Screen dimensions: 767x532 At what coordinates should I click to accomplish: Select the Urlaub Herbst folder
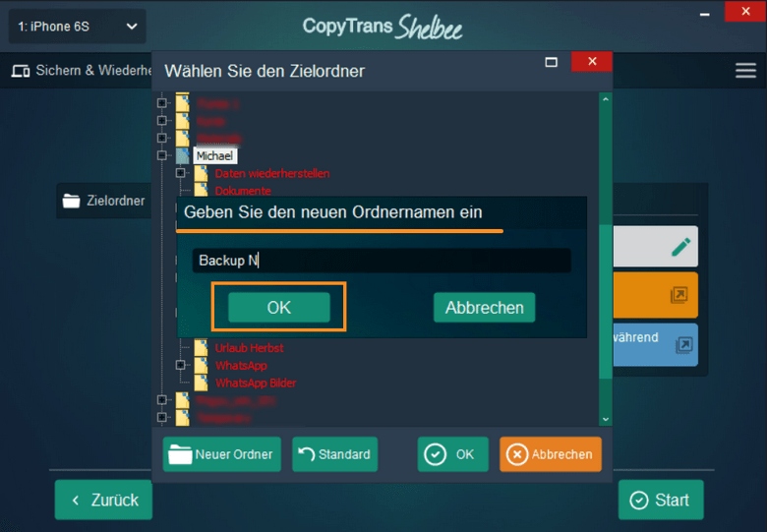[x=249, y=348]
